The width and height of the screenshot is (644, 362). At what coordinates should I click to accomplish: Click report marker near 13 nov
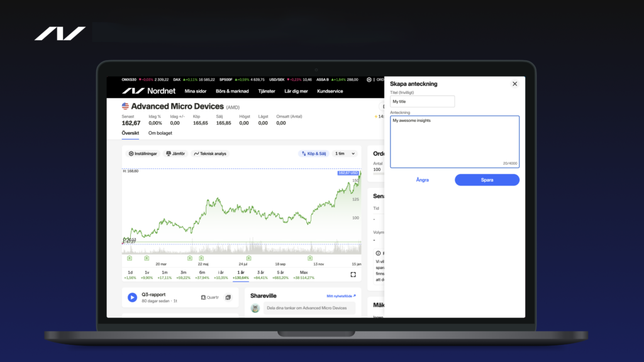(310, 258)
